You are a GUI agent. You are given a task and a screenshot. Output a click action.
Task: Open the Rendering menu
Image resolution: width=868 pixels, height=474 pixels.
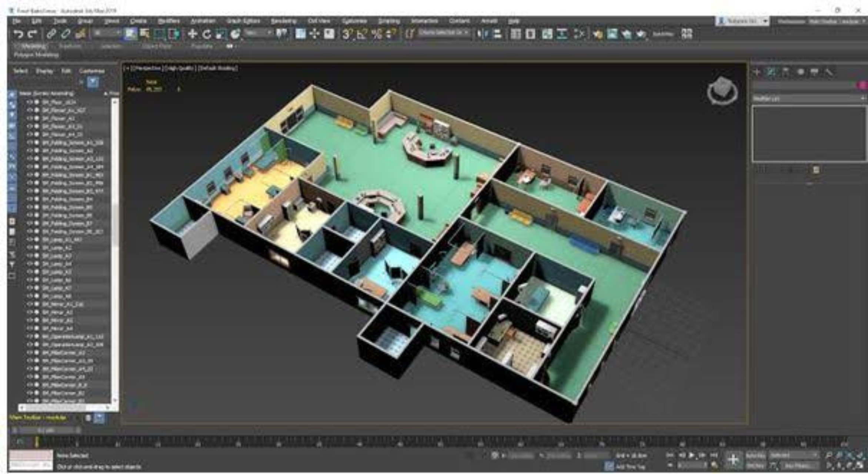[283, 21]
